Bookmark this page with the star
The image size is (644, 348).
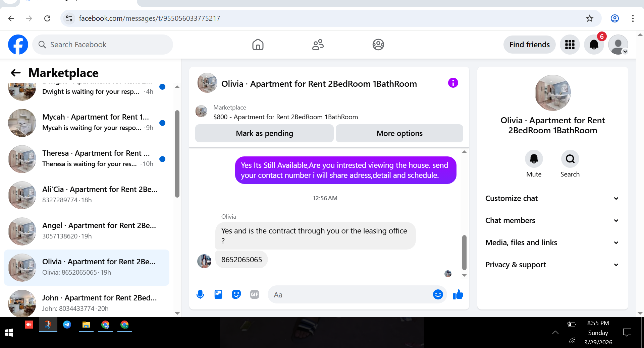tap(590, 18)
